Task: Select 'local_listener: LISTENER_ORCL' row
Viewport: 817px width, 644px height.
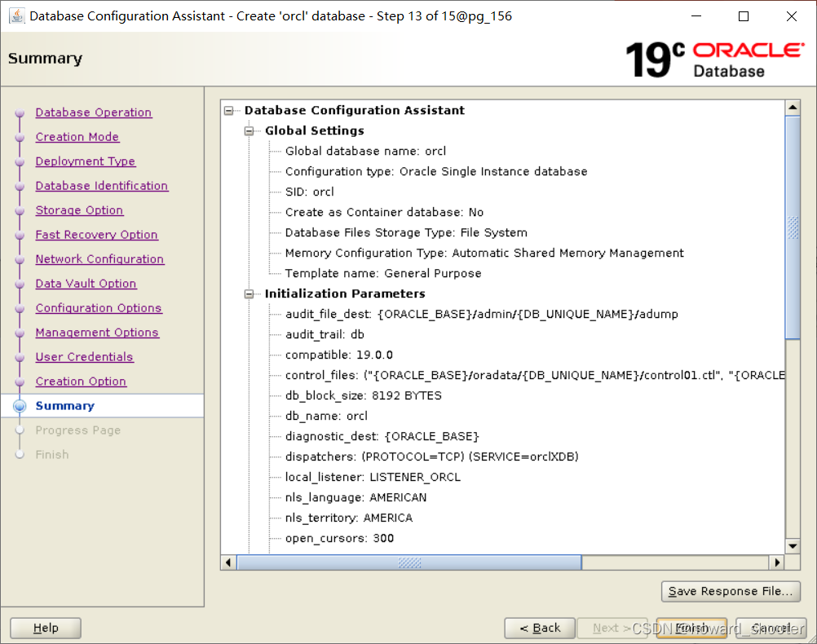Action: (373, 477)
